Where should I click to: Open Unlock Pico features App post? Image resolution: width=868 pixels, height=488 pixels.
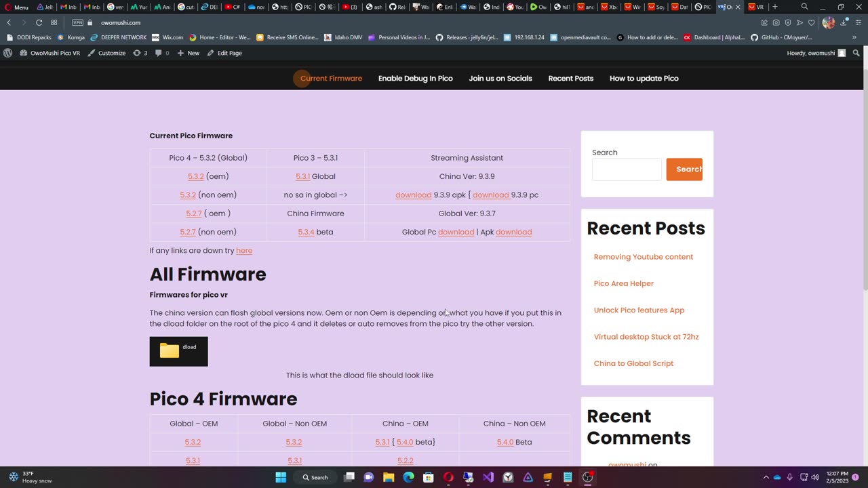click(639, 310)
